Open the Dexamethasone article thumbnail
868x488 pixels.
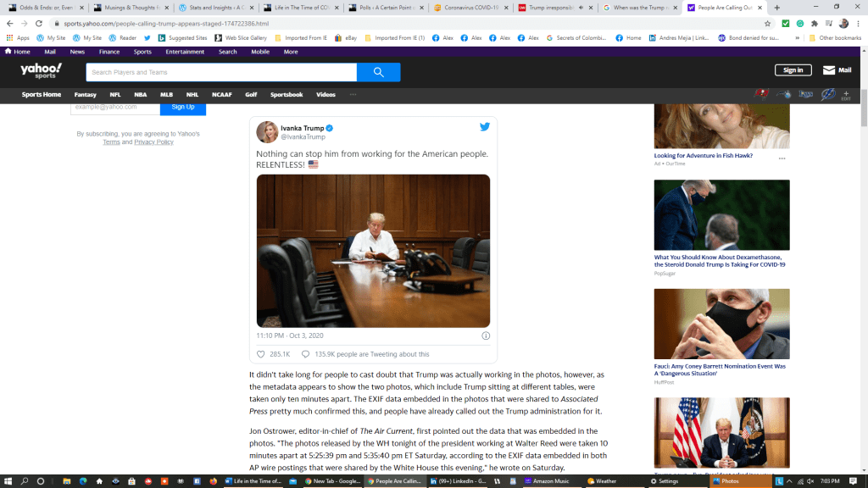(721, 215)
